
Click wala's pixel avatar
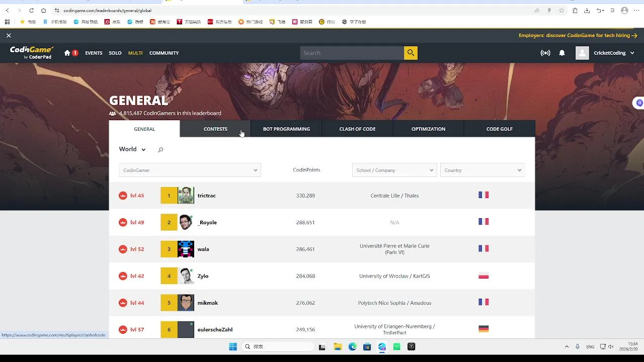186,249
